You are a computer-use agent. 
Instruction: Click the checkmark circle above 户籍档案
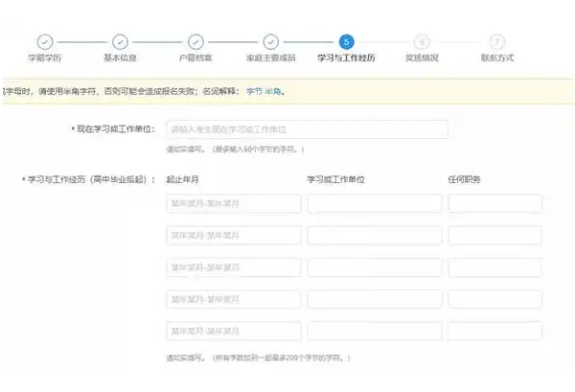click(x=195, y=42)
